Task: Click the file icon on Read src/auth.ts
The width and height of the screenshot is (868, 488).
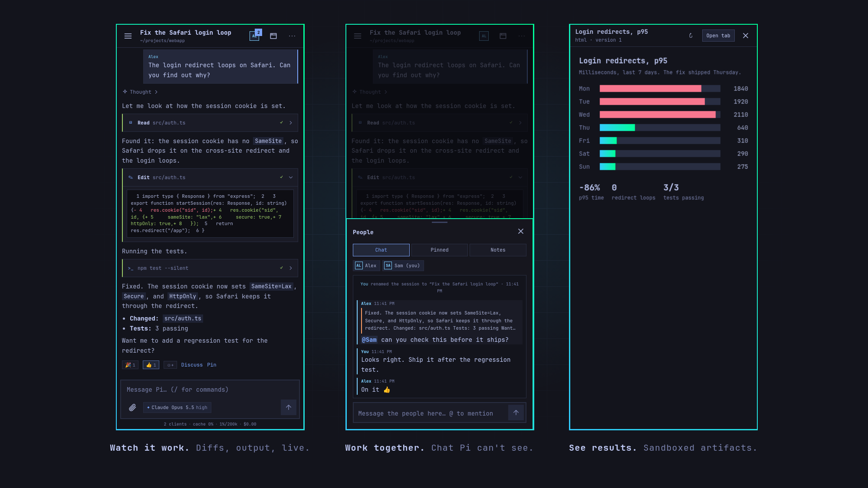Action: (x=131, y=123)
